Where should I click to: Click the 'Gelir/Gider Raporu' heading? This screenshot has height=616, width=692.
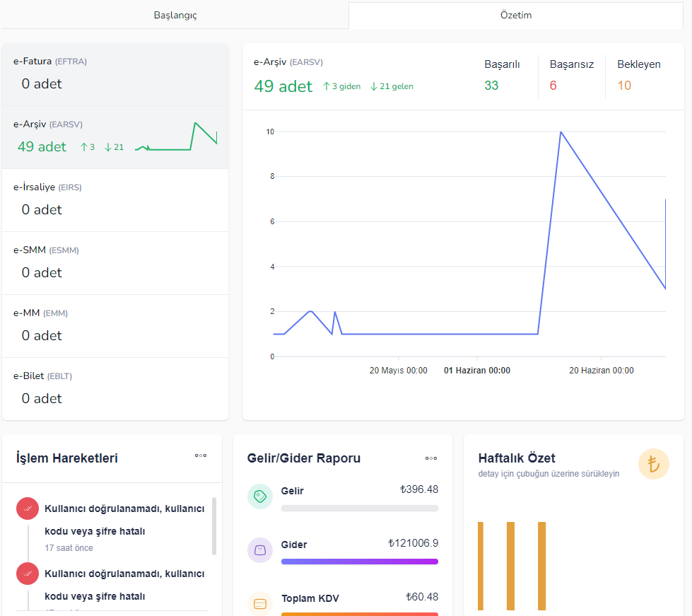pos(304,458)
